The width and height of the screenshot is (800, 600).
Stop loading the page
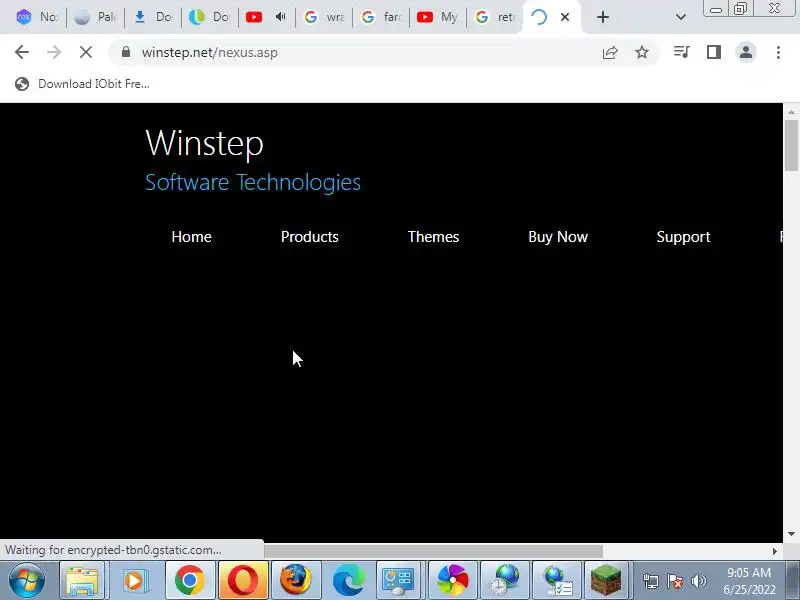(86, 52)
